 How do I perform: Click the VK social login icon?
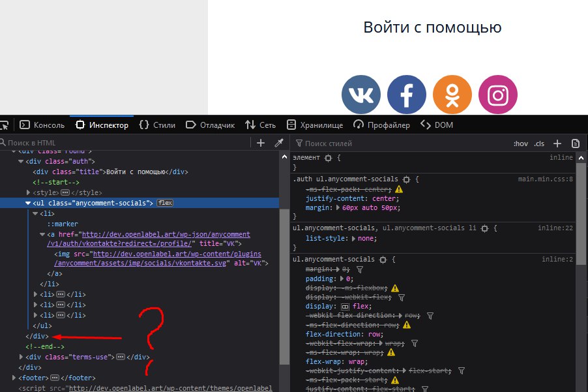coord(360,95)
